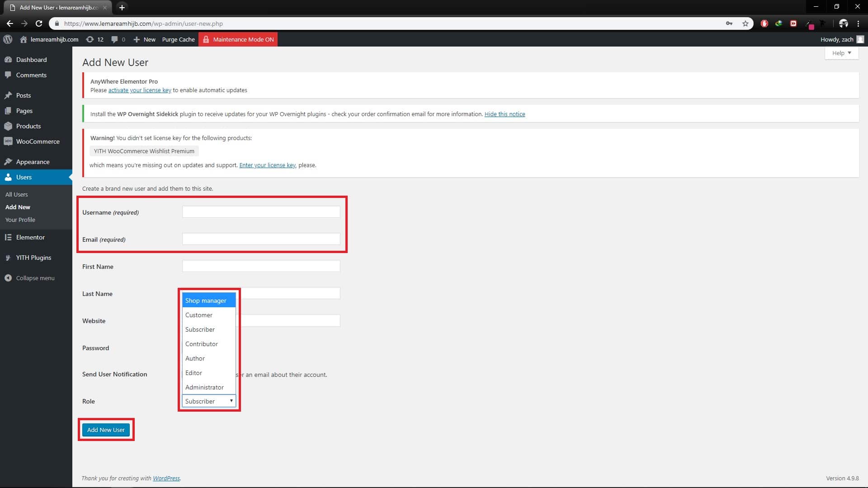Click the Maintenance Mode lock icon
Image resolution: width=868 pixels, height=488 pixels.
pos(206,39)
